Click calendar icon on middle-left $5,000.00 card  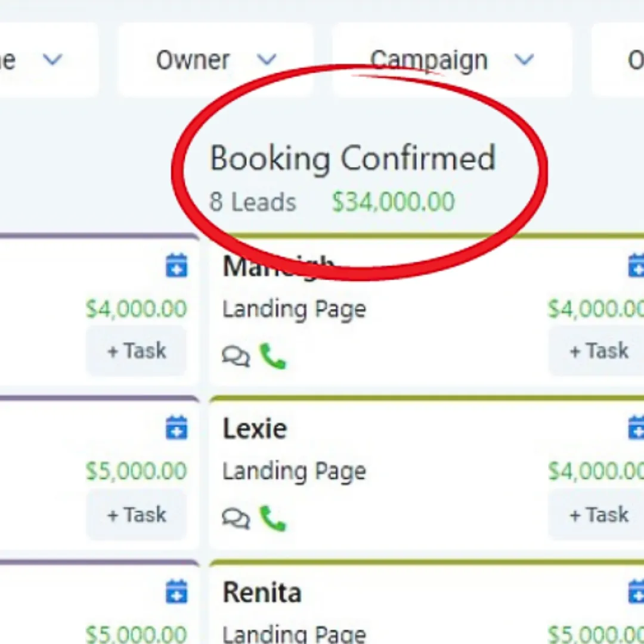[177, 428]
